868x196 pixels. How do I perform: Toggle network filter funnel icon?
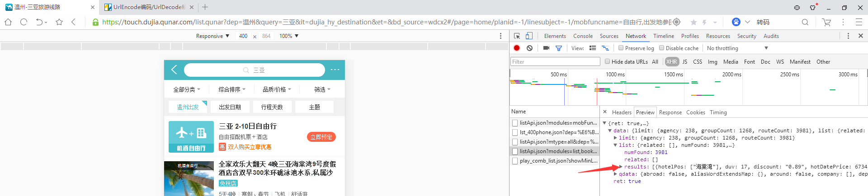tap(559, 48)
